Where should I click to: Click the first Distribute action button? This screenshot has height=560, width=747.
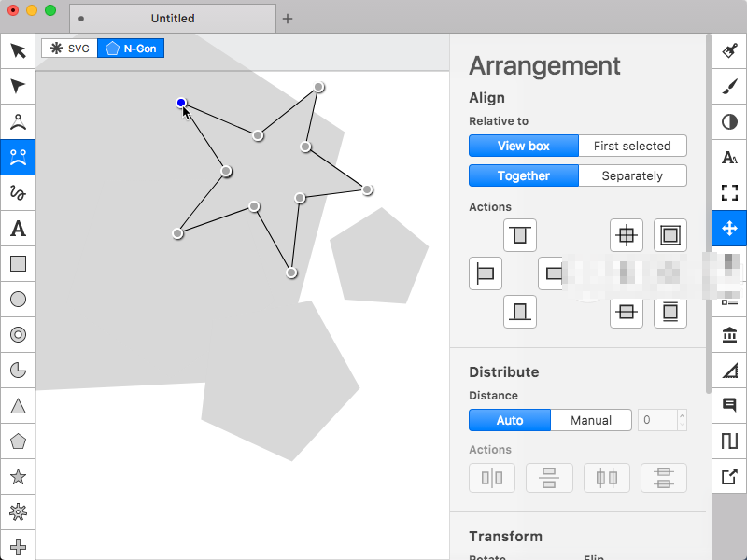492,478
